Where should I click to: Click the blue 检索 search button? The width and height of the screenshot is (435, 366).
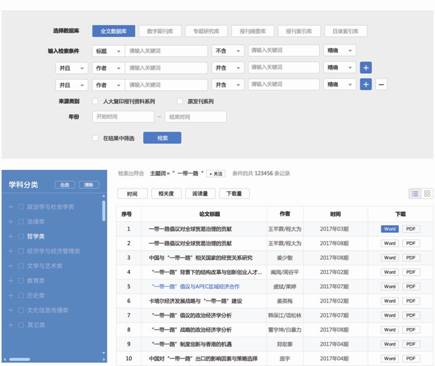coord(162,138)
